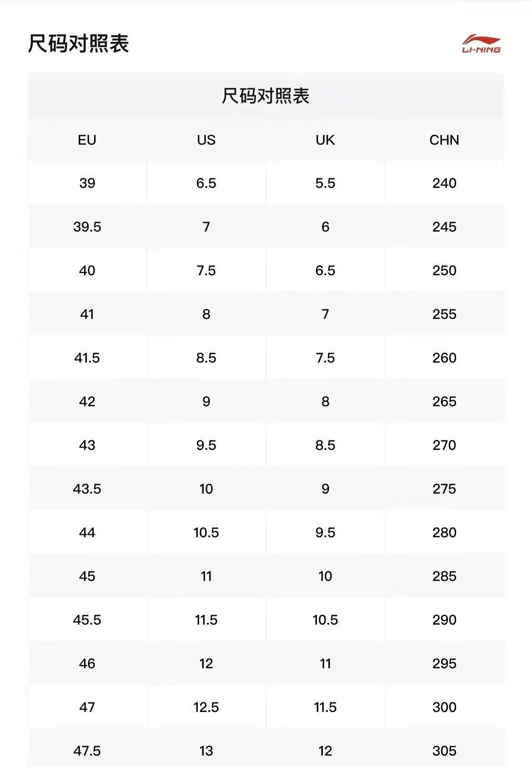Click the US size 10.5 cell
The image size is (532, 767).
(x=206, y=533)
